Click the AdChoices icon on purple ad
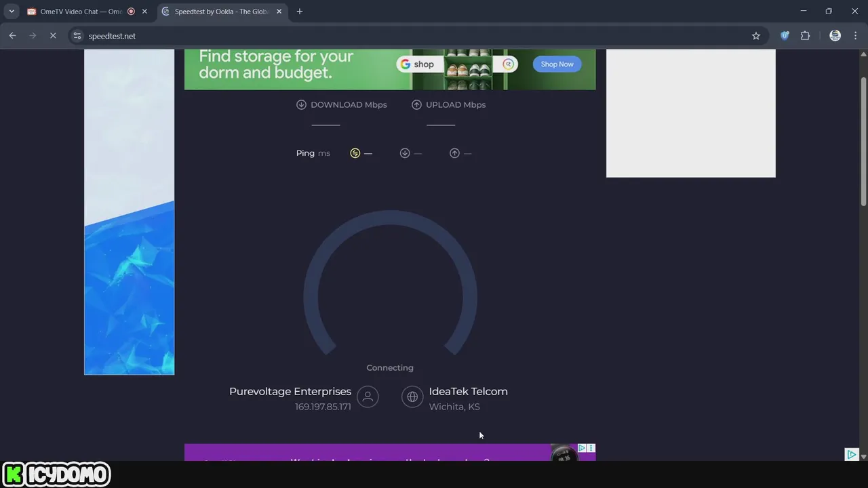The width and height of the screenshot is (868, 488). point(582,448)
